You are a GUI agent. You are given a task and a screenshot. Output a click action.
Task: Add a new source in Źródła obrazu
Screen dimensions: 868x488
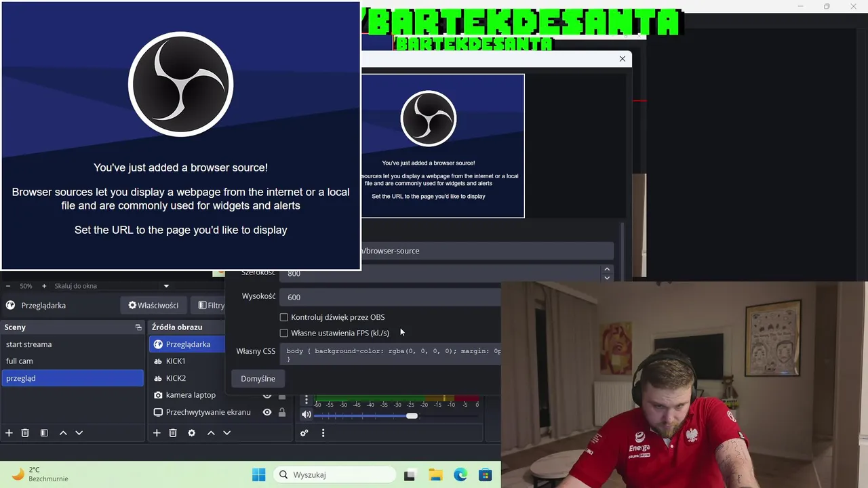pos(157,432)
